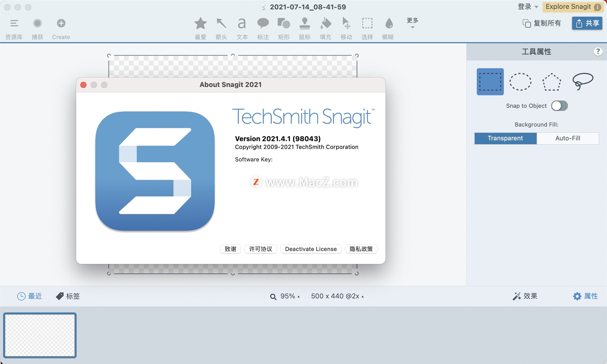Click the Deactivate License button
This screenshot has height=364, width=607.
click(x=311, y=249)
